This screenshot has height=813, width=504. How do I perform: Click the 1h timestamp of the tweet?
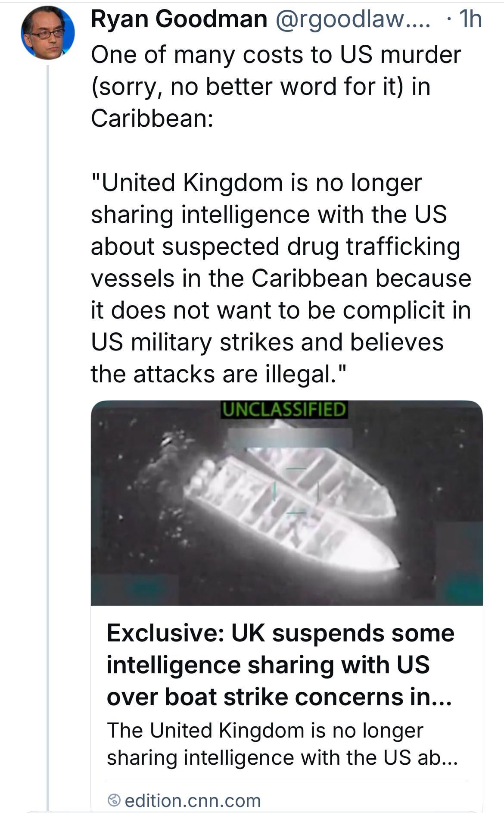tap(470, 19)
